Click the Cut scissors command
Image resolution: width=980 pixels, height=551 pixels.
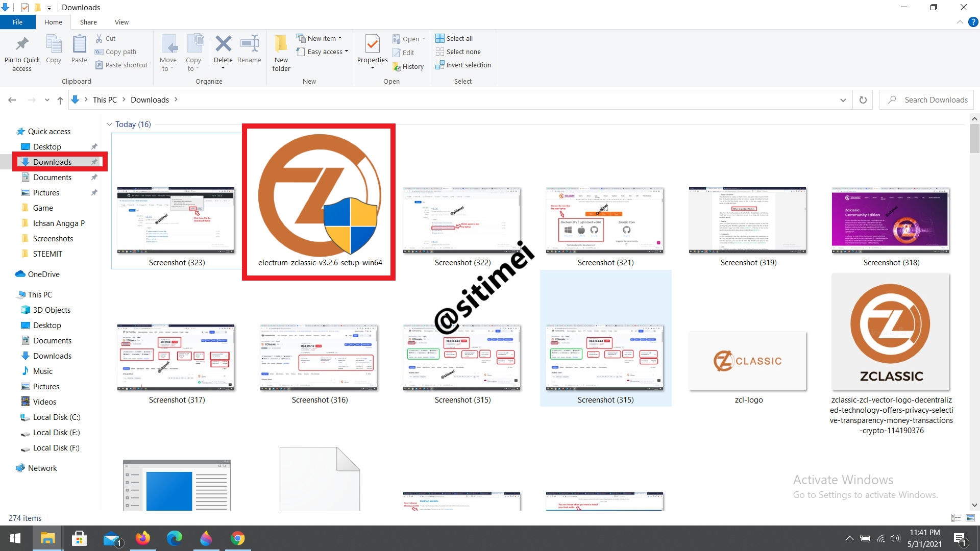(106, 38)
